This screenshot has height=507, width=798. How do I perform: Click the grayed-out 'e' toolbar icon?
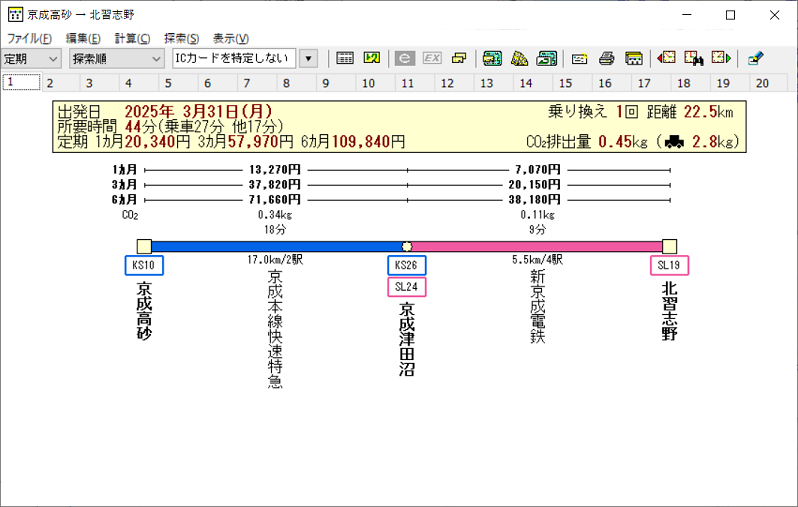click(x=405, y=59)
